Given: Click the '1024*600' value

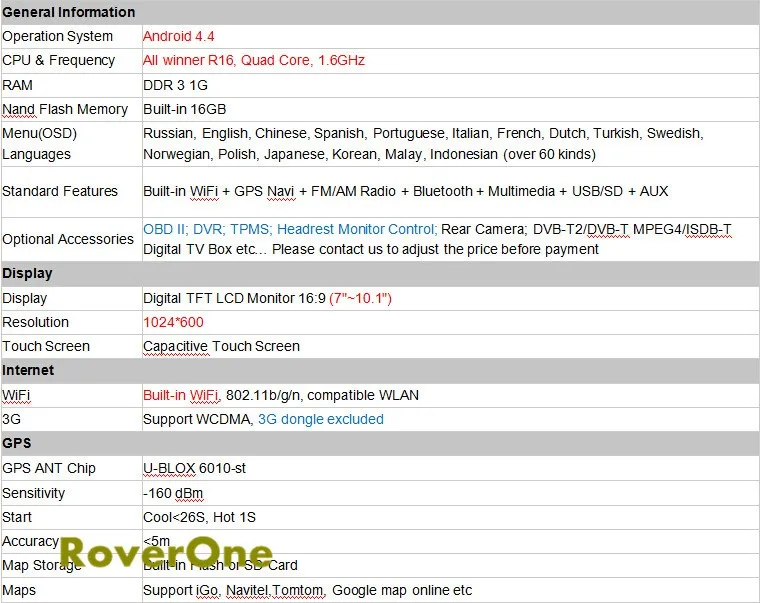Looking at the screenshot, I should tap(173, 322).
